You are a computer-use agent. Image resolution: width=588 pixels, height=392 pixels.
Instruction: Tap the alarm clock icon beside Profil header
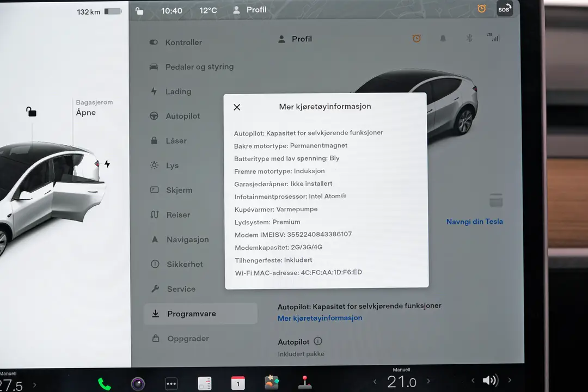(x=416, y=38)
